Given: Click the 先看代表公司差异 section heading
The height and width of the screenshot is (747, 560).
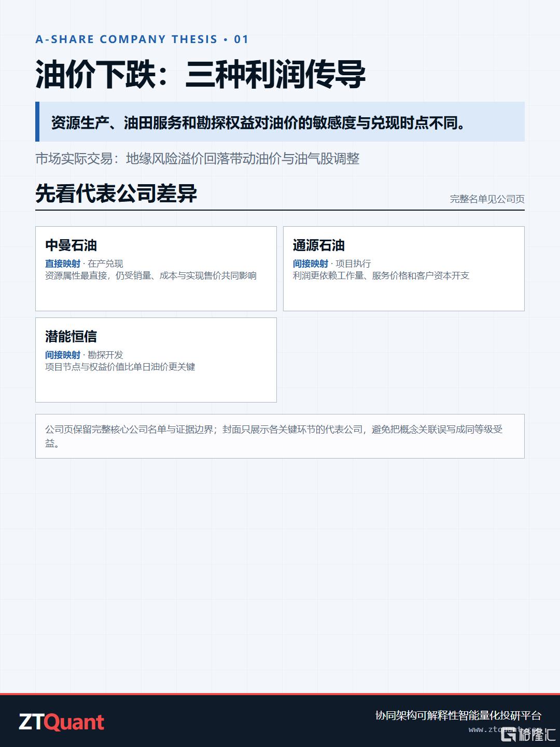Looking at the screenshot, I should pyautogui.click(x=116, y=193).
